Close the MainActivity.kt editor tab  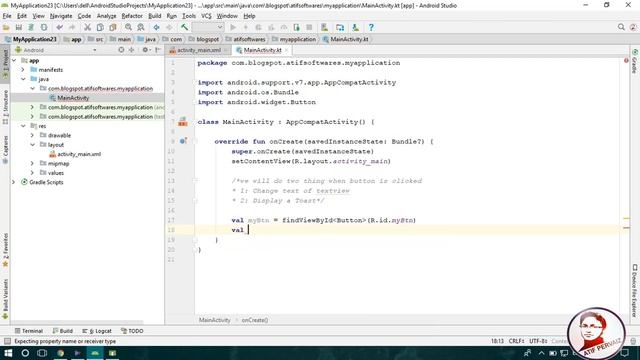pyautogui.click(x=287, y=50)
